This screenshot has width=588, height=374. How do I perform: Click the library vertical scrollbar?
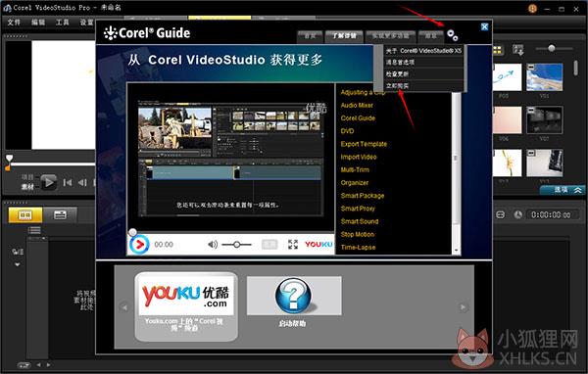[x=575, y=68]
